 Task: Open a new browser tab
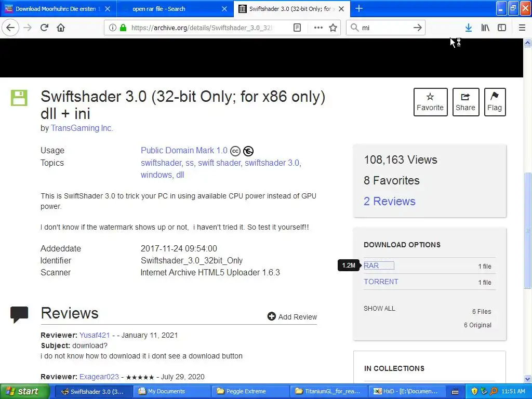pos(359,8)
